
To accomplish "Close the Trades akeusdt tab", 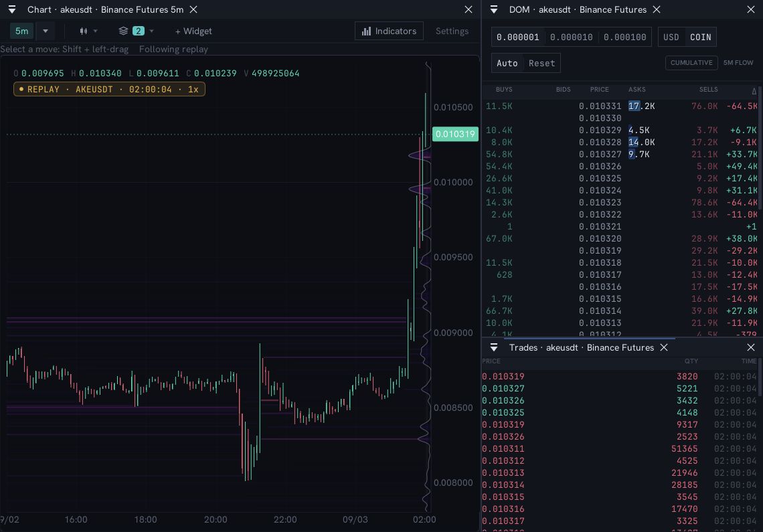I will [x=664, y=347].
